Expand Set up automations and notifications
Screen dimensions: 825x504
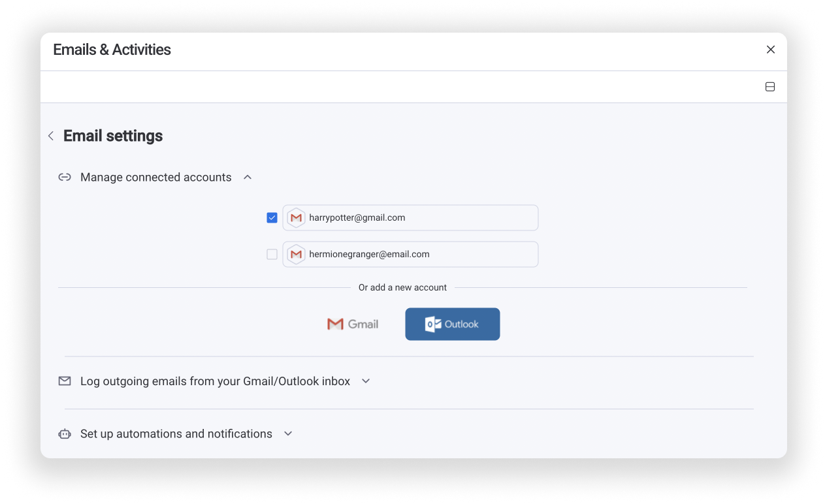tap(287, 433)
